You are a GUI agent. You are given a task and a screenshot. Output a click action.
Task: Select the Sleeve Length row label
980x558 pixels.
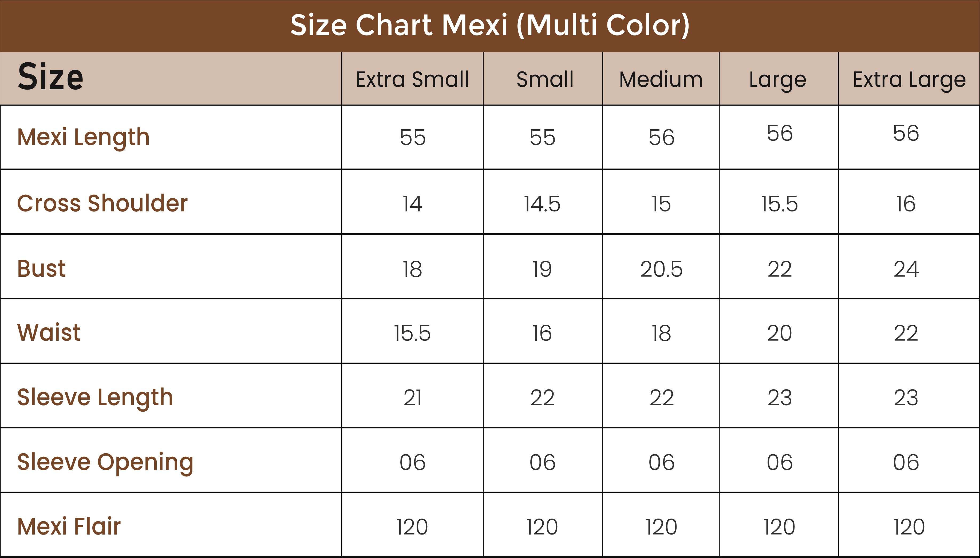click(95, 397)
